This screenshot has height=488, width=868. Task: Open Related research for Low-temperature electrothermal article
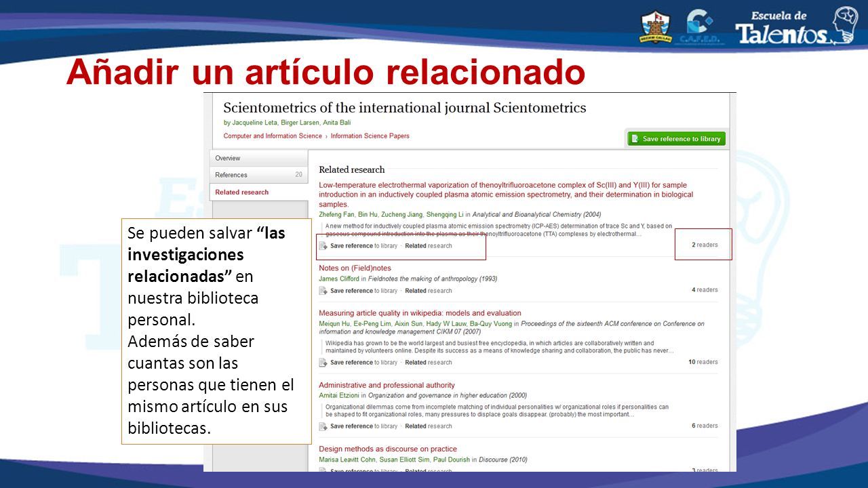428,246
